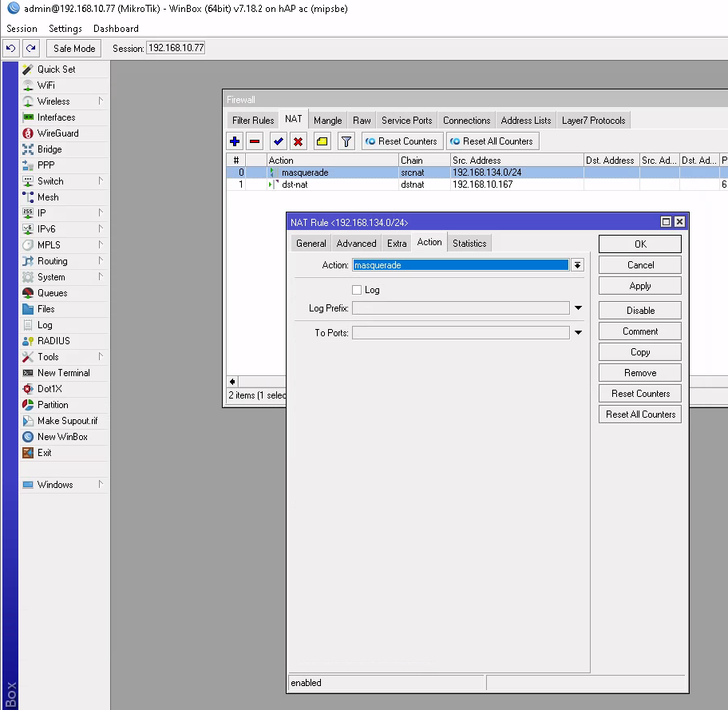Viewport: 728px width, 710px height.
Task: Click the yellow comment icon in Firewall toolbar
Action: tap(322, 141)
